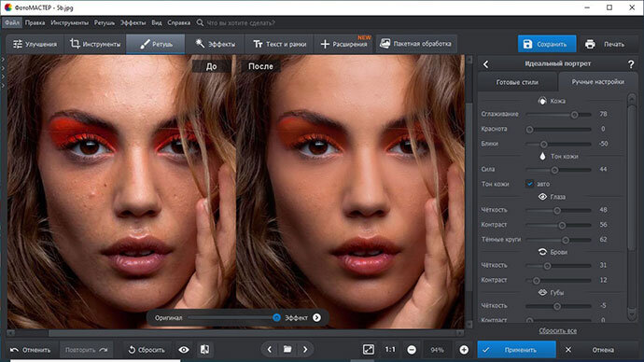Open the Вид menu
The width and height of the screenshot is (644, 362).
point(157,22)
